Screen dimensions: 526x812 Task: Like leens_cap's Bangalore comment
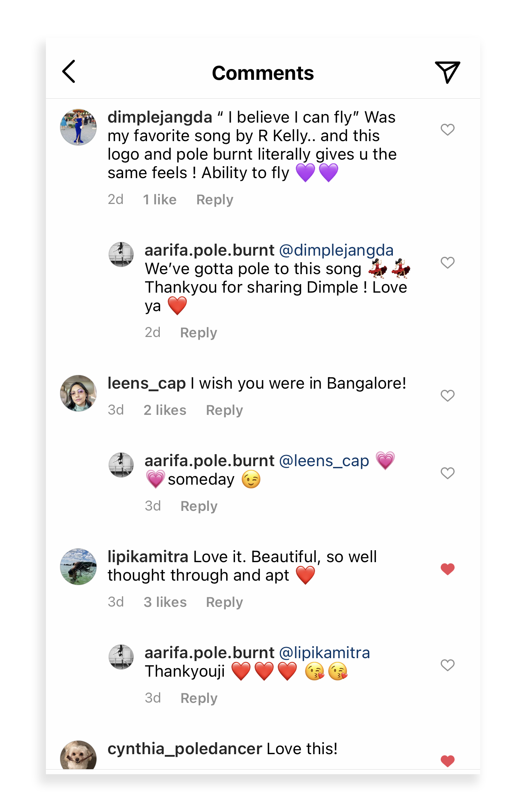pyautogui.click(x=447, y=396)
